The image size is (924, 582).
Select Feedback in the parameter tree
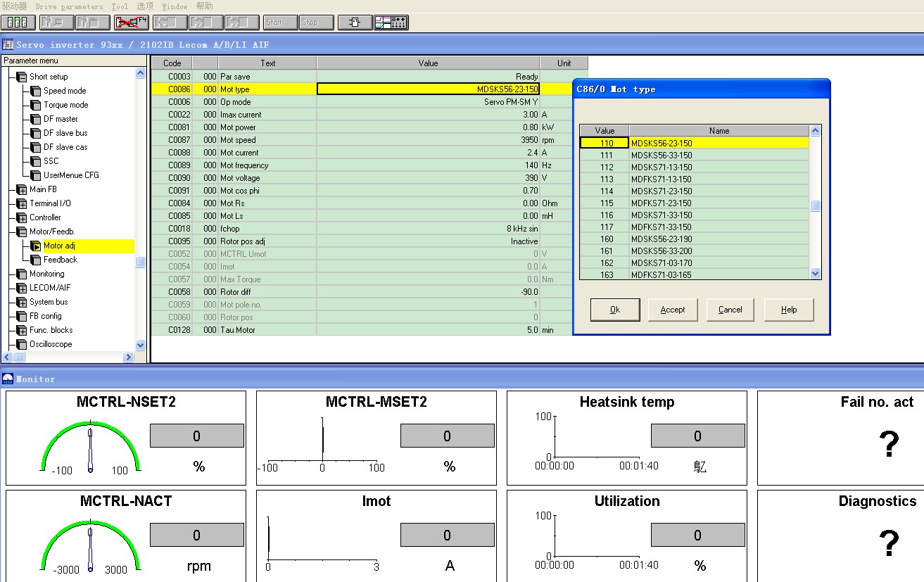tap(60, 260)
